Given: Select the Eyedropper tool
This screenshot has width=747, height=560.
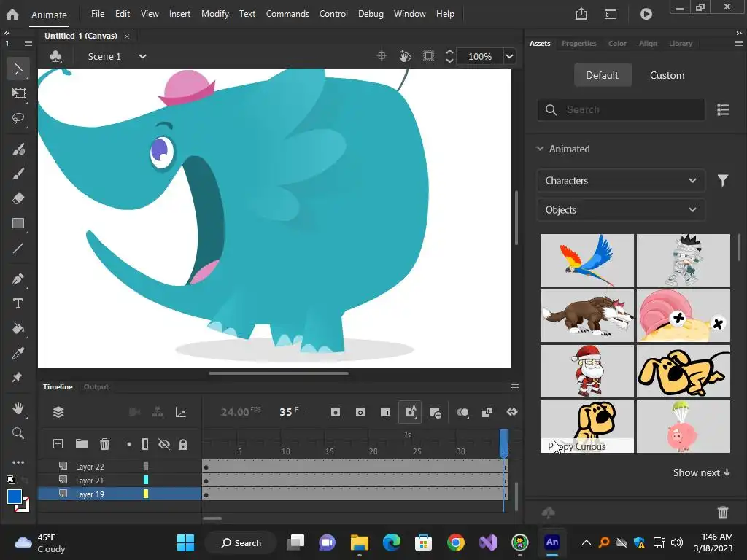Looking at the screenshot, I should click(18, 354).
